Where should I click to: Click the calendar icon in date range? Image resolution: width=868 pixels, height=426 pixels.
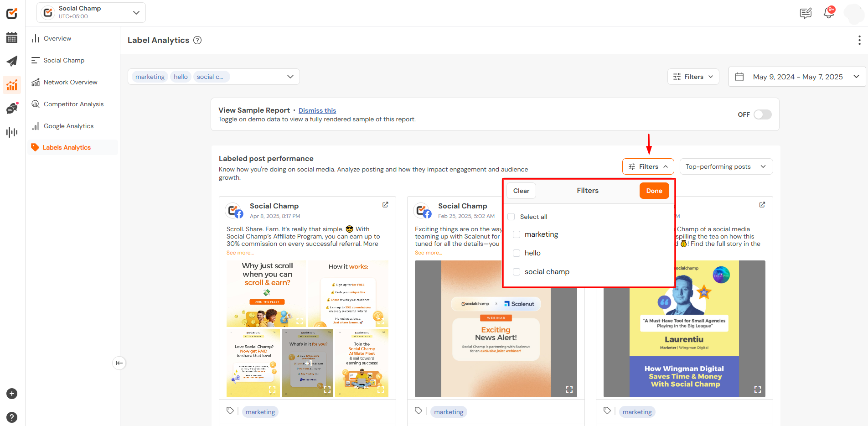point(739,77)
